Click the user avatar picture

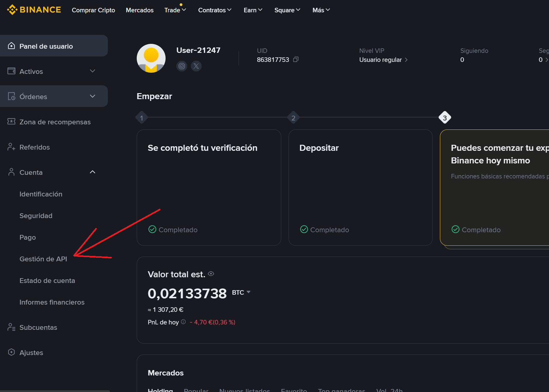click(151, 58)
